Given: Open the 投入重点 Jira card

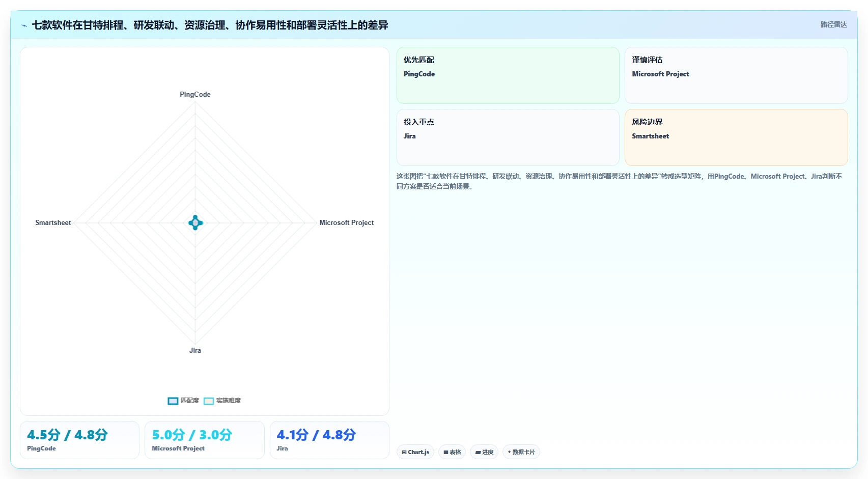Looking at the screenshot, I should [x=508, y=137].
